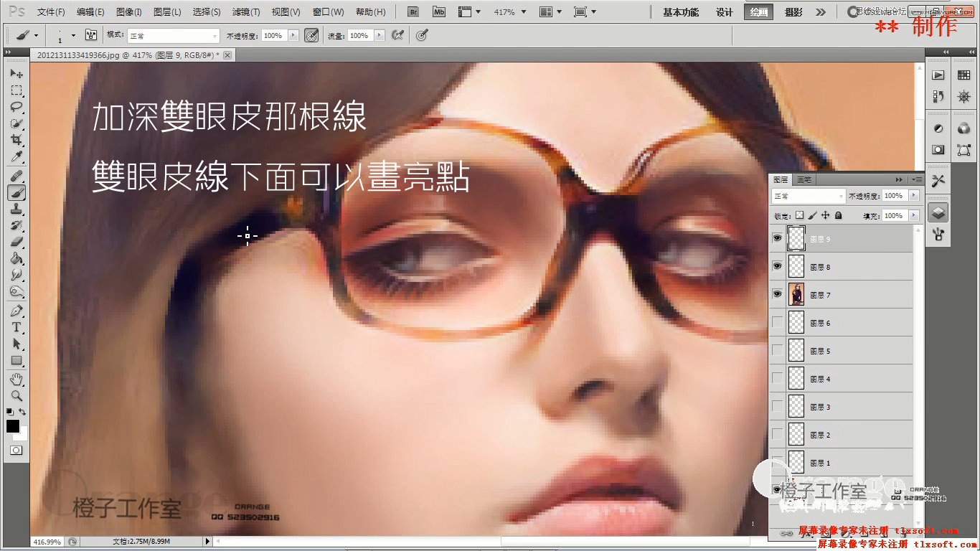Select the Path Selection tool

16,344
